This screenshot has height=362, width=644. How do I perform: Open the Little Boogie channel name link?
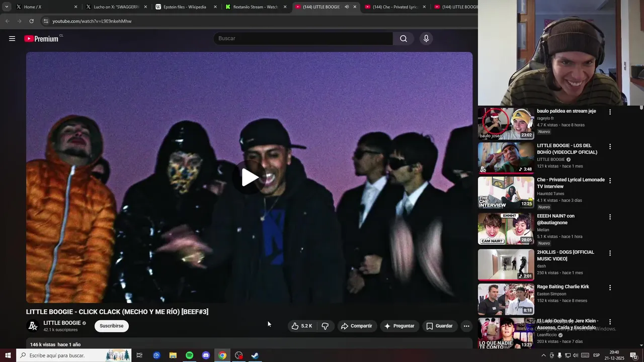point(62,323)
